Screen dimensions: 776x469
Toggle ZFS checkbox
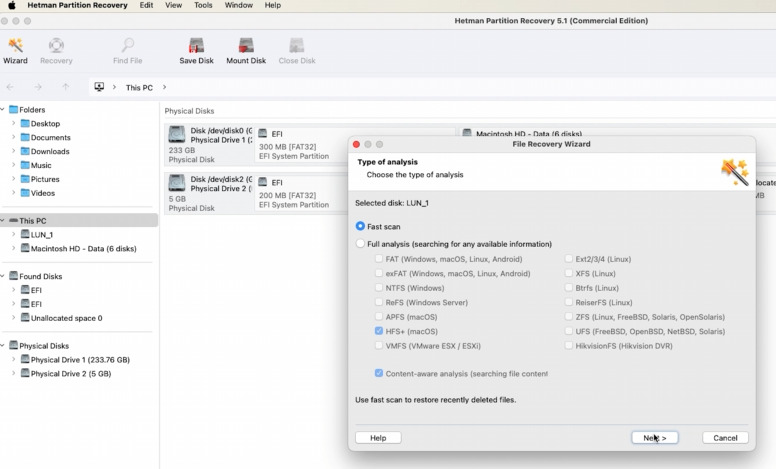(x=569, y=317)
